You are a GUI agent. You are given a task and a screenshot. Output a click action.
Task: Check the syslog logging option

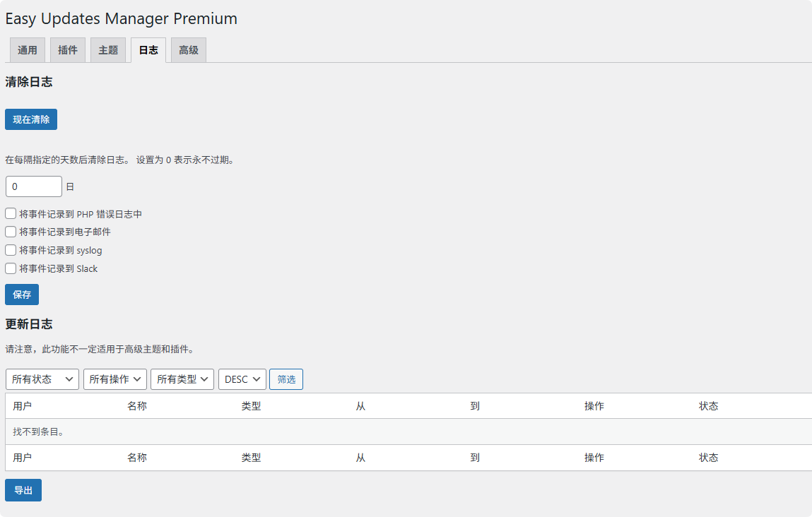tap(11, 250)
